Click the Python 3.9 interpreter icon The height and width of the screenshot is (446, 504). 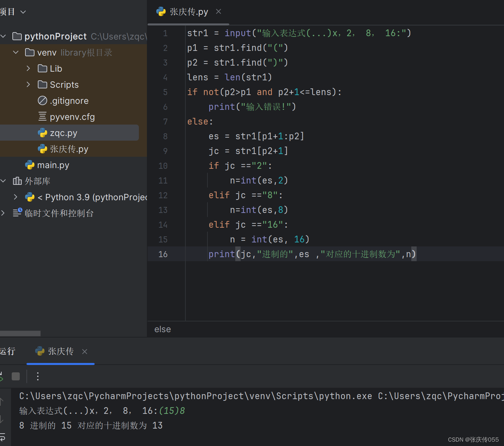(x=30, y=197)
